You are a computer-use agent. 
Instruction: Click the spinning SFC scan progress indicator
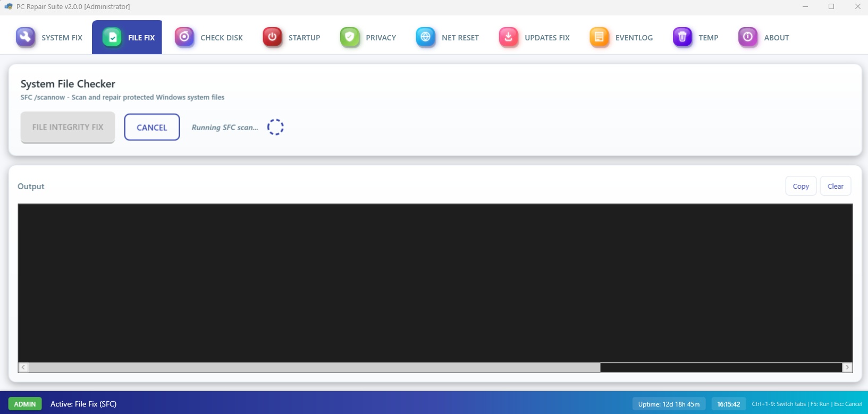(x=275, y=127)
